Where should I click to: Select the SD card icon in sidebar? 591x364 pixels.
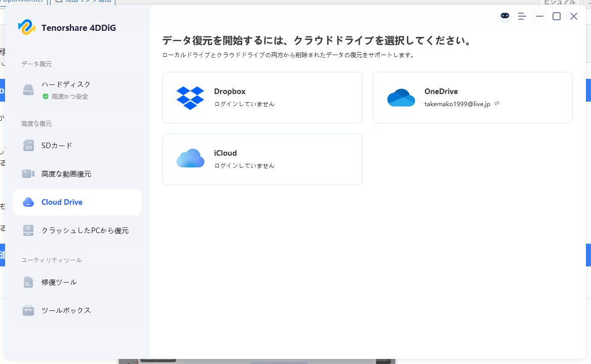tap(28, 146)
